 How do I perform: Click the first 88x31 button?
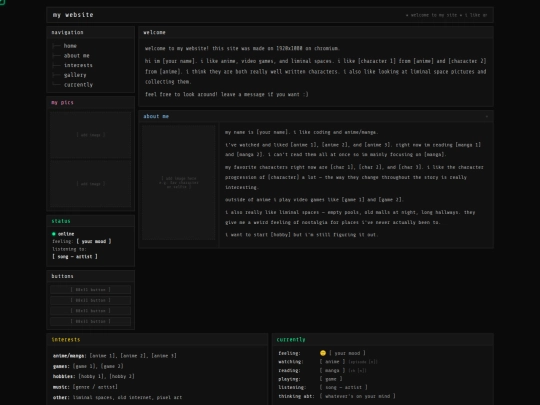point(91,290)
